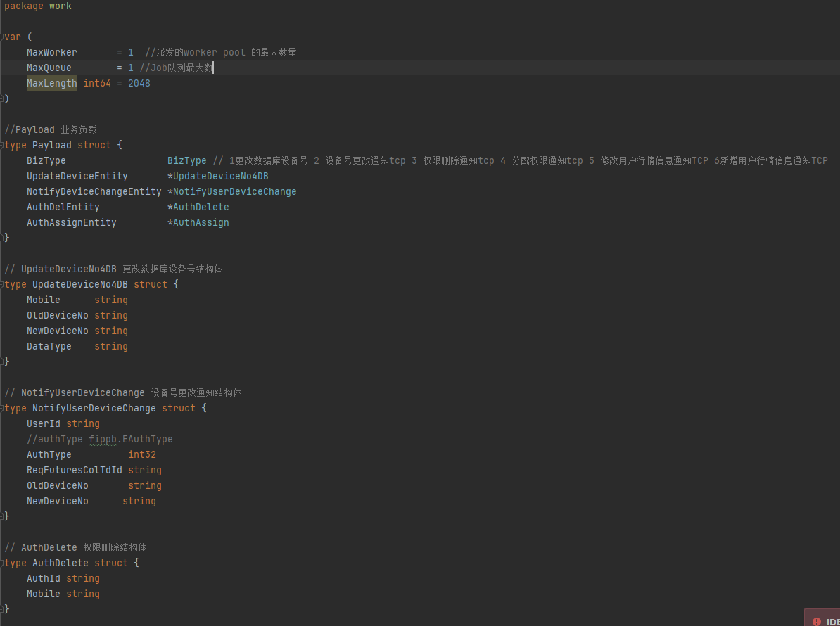Click the AuthDelete pointer type in Payload
Screen dimensions: 840x626
(201, 207)
